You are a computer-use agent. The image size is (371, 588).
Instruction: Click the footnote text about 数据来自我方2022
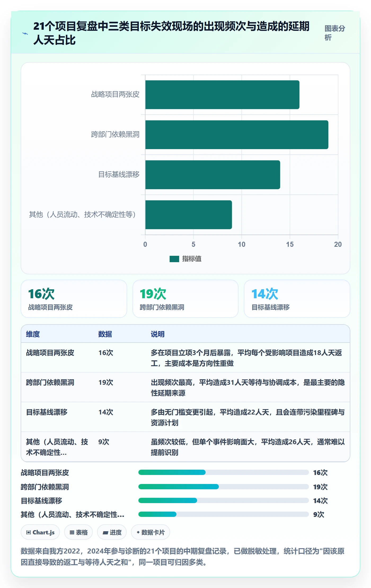click(183, 557)
